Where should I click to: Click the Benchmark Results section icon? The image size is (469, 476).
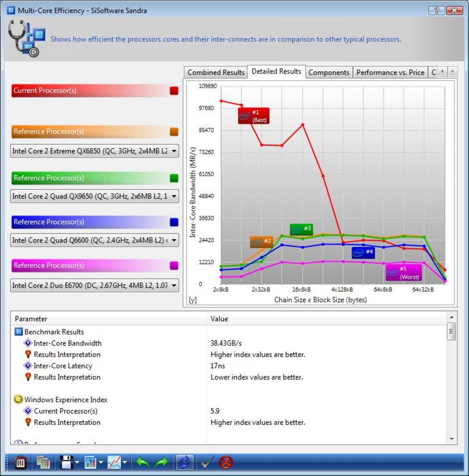click(19, 332)
